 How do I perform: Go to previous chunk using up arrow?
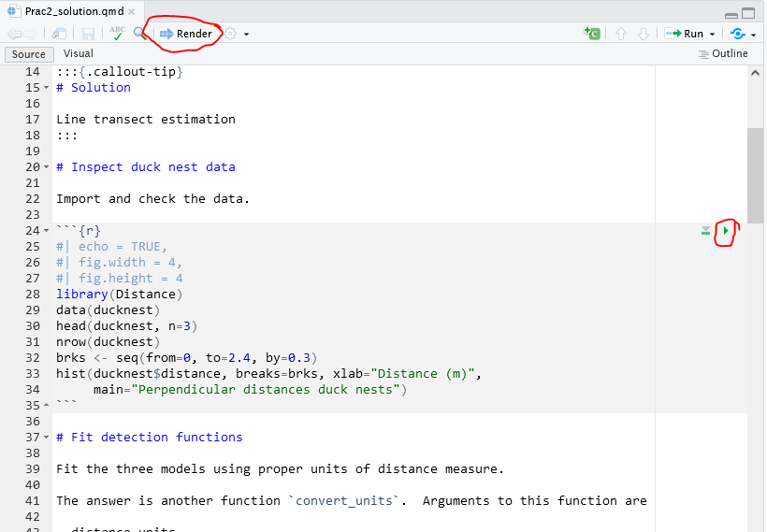coord(621,34)
